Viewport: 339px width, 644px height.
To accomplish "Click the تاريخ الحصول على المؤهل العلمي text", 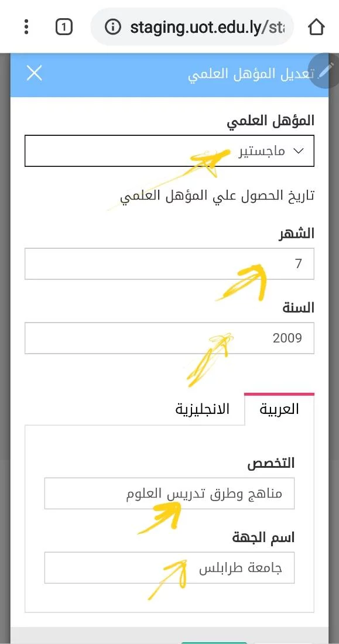I will pyautogui.click(x=217, y=196).
